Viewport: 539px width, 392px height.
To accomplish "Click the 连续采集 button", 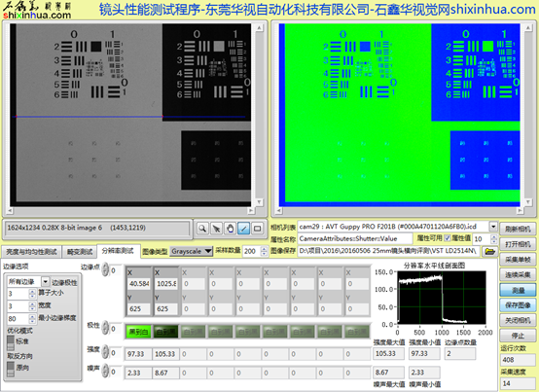I will (x=518, y=275).
